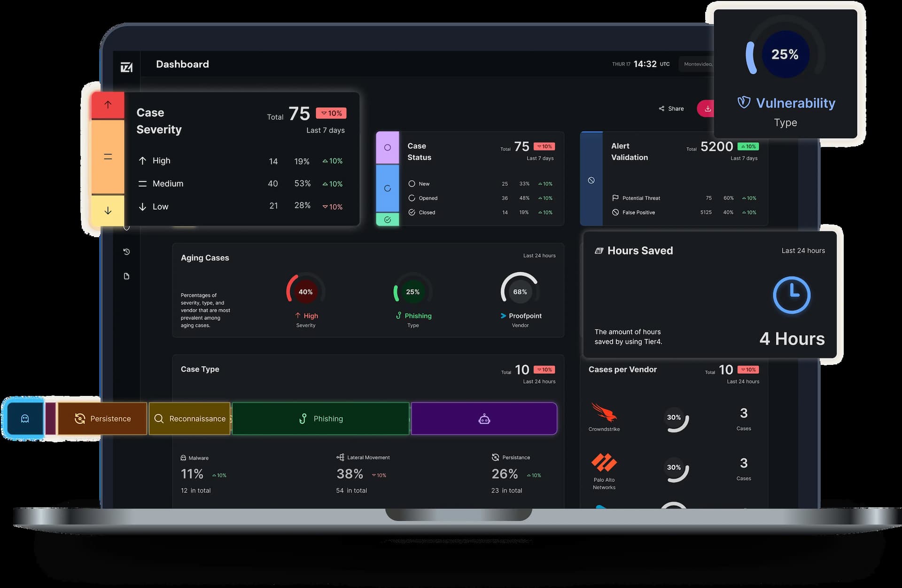Click the download export button
Screen dimensions: 902x588
coord(710,108)
